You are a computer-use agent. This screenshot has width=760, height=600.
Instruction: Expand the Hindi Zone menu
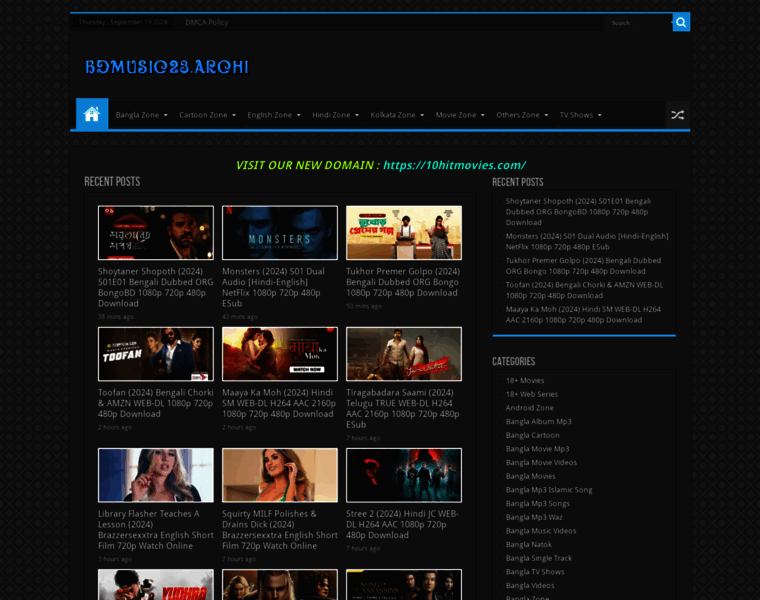pos(335,115)
